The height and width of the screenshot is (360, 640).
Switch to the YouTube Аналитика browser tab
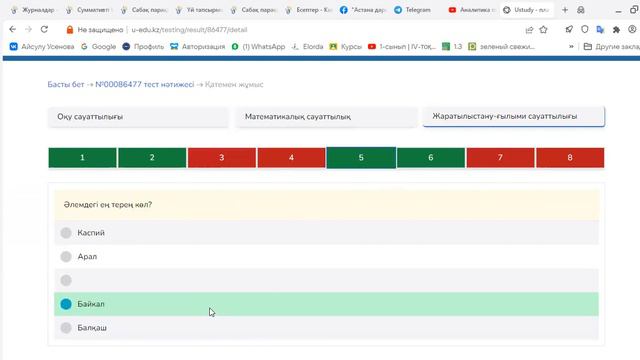[473, 10]
